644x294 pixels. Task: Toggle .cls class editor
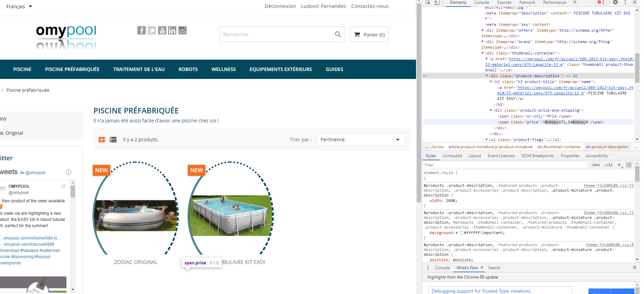608,165
